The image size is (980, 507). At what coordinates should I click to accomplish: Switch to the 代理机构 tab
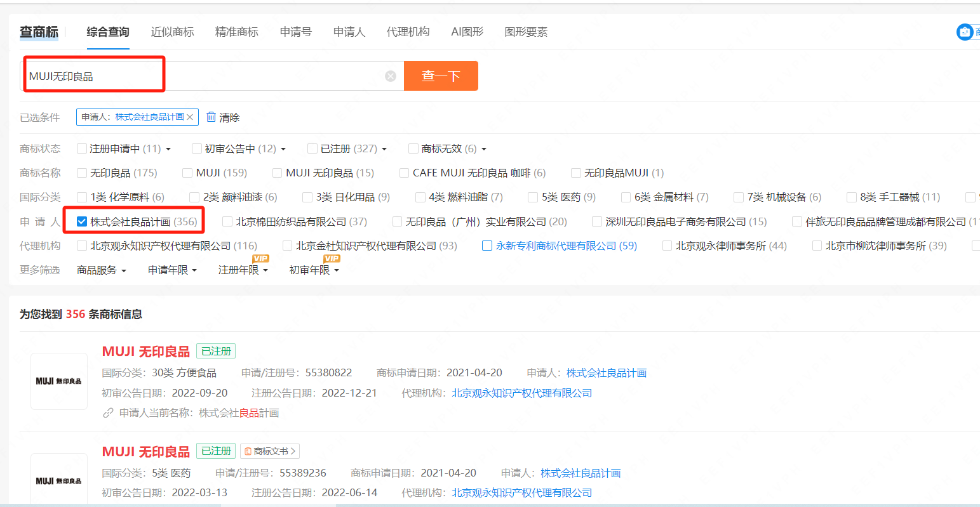coord(408,32)
